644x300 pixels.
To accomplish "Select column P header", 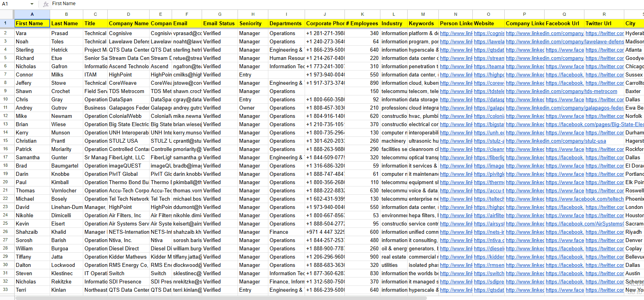I will click(524, 14).
